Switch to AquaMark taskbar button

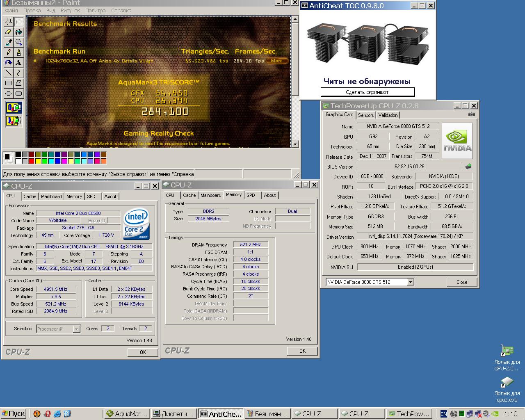(x=126, y=414)
